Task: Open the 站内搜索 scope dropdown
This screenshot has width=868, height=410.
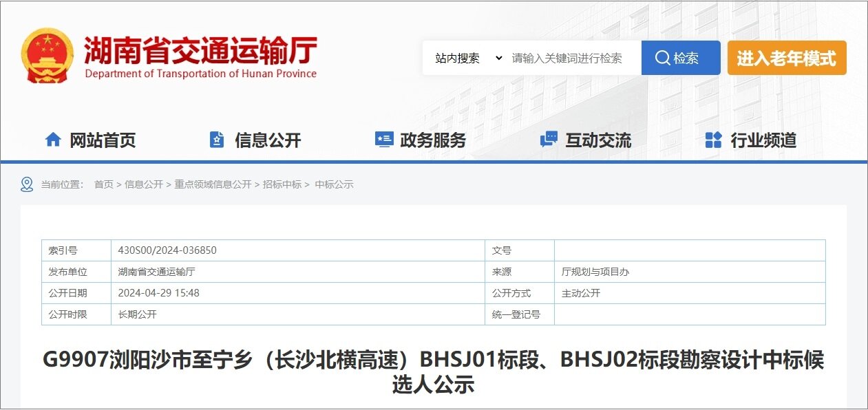Action: tap(468, 58)
